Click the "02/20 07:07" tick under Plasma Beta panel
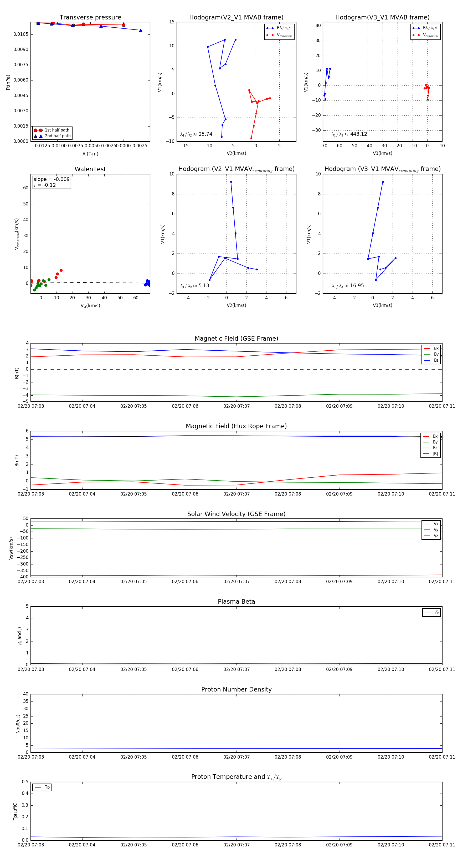This screenshot has height=868, width=473. (x=236, y=669)
